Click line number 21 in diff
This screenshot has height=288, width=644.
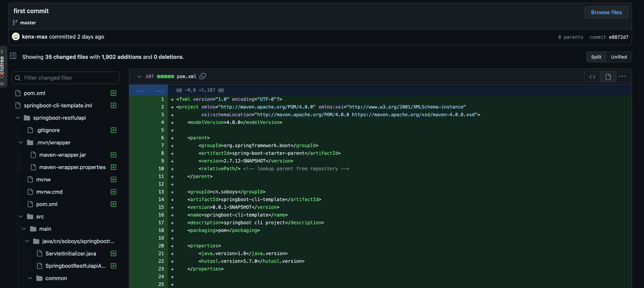coord(161,254)
